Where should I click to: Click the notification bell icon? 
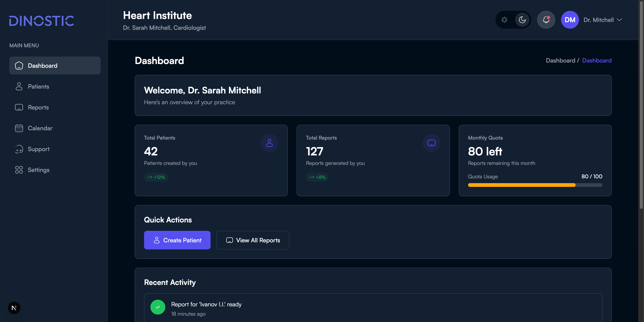[546, 20]
